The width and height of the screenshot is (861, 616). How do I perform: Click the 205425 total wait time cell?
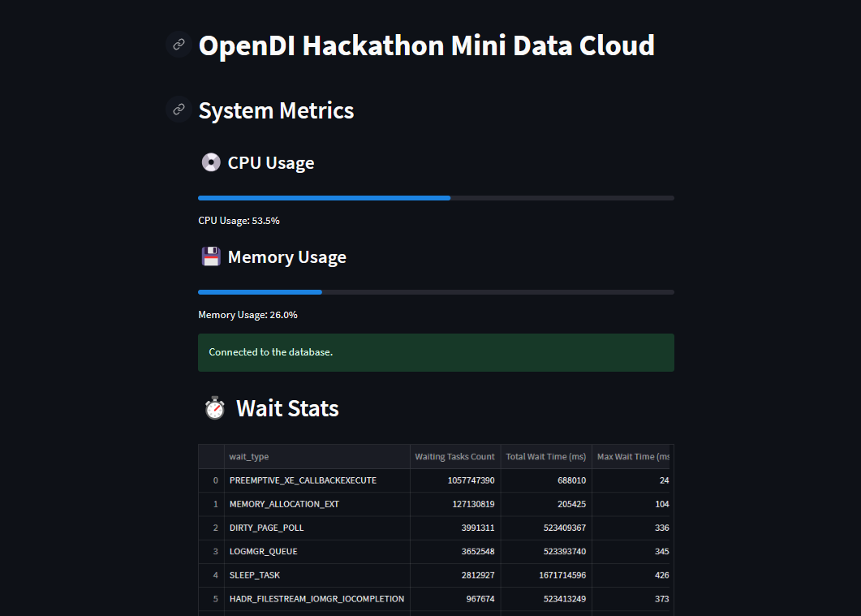546,504
